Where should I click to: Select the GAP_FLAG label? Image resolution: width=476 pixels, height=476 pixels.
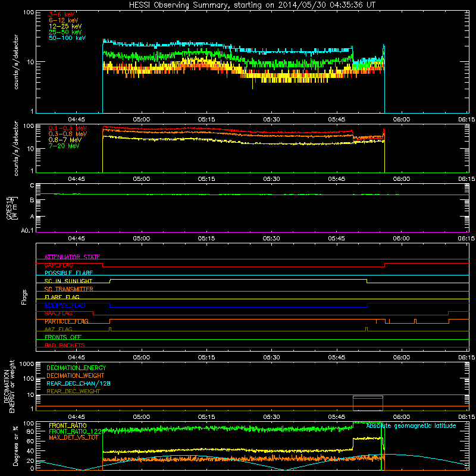pyautogui.click(x=58, y=265)
